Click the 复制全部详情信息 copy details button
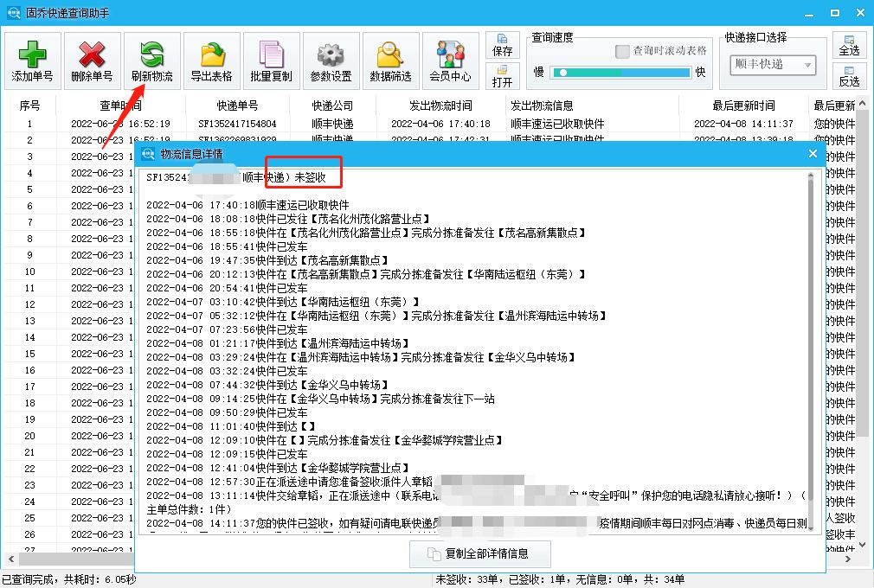The width and height of the screenshot is (874, 588). tap(480, 554)
